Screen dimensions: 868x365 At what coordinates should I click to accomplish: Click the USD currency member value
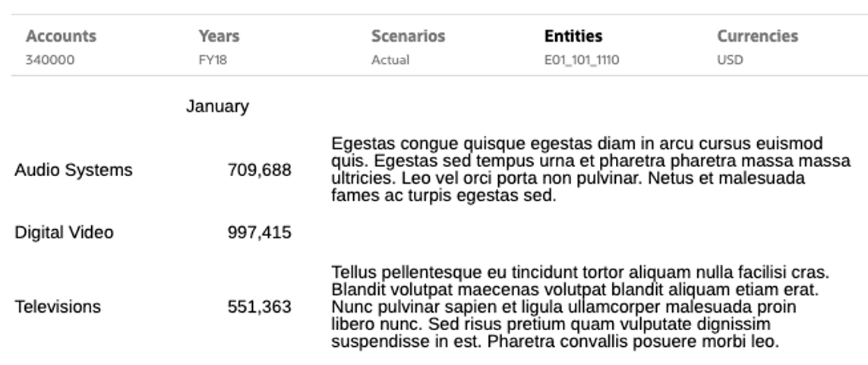click(x=730, y=61)
